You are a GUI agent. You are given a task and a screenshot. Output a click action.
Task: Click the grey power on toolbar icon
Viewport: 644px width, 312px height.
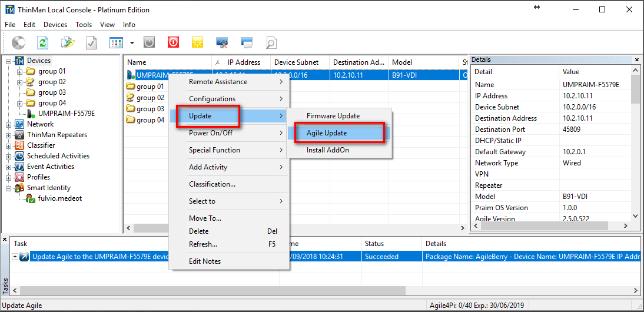149,42
